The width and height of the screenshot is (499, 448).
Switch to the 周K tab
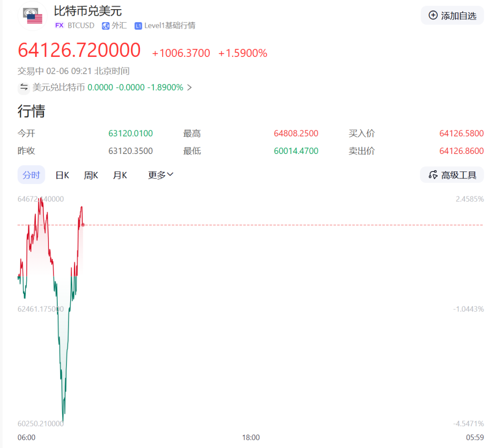(91, 175)
